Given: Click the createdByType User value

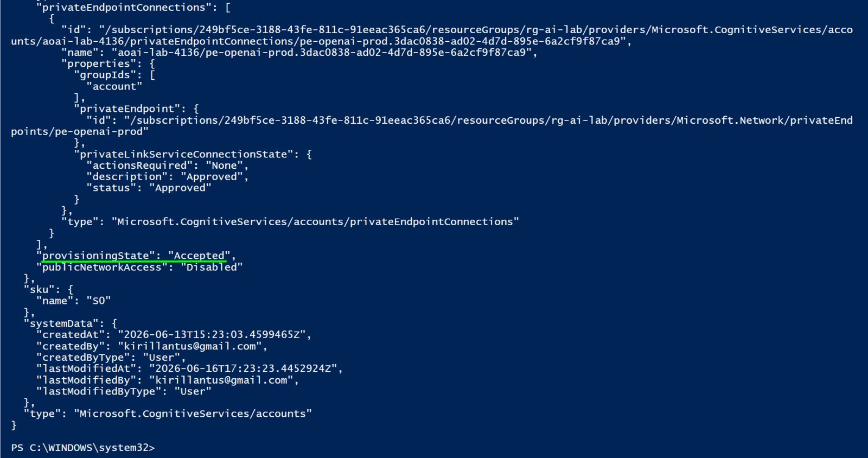Looking at the screenshot, I should pos(161,358).
